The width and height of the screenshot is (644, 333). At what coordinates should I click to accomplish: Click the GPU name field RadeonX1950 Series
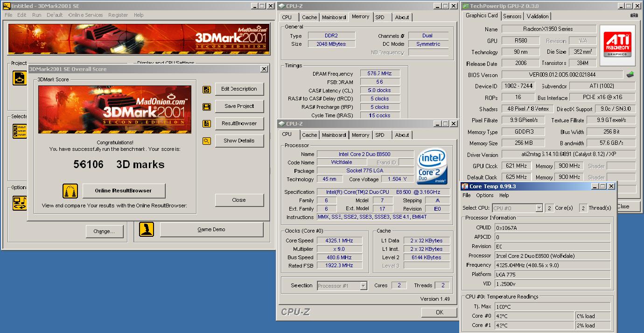(549, 29)
